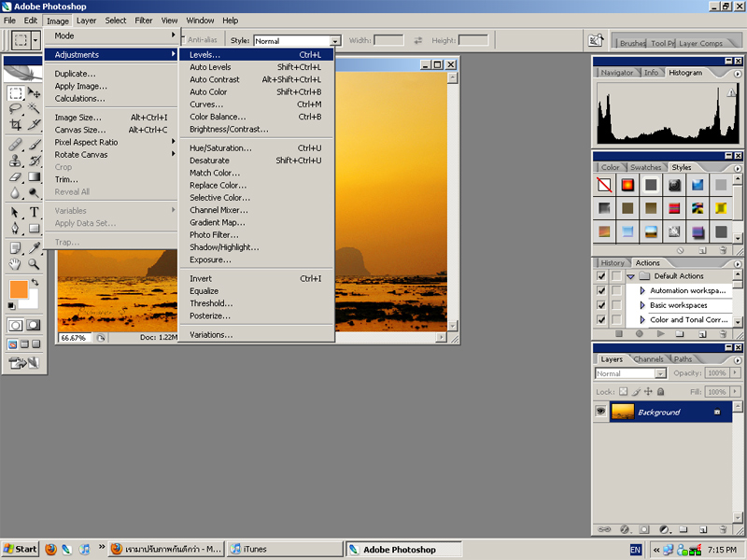
Task: Expand the Basic workspaces action
Action: point(642,305)
